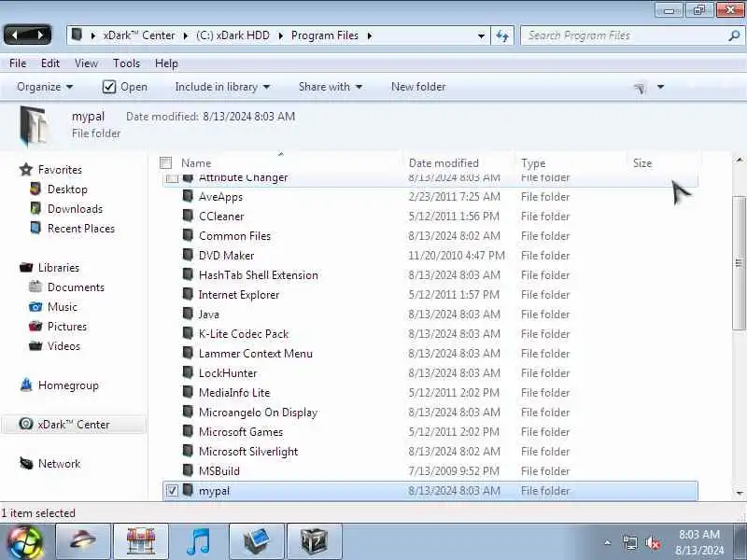Click the vertical scrollbar thumb
The height and width of the screenshot is (560, 747).
click(739, 262)
